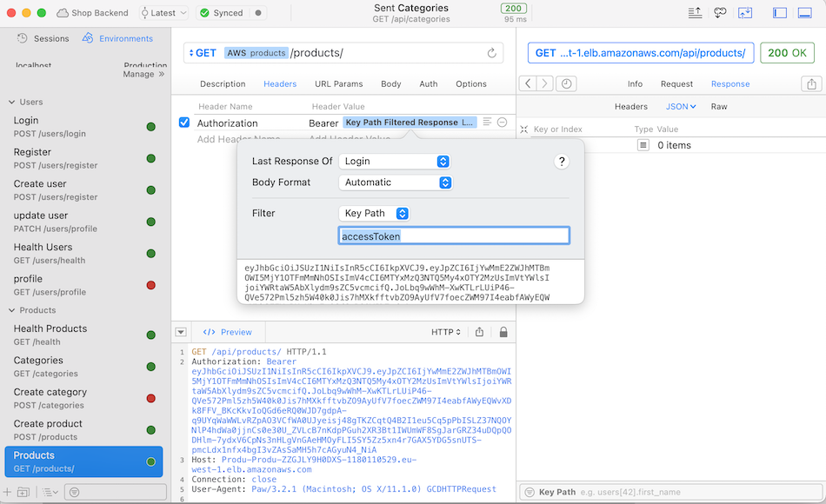Uncheck the Authorization header checkbox
Image resolution: width=826 pixels, height=504 pixels.
click(x=183, y=123)
